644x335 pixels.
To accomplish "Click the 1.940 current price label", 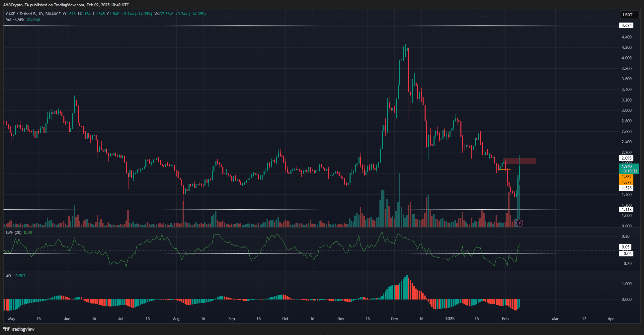I will (x=627, y=167).
